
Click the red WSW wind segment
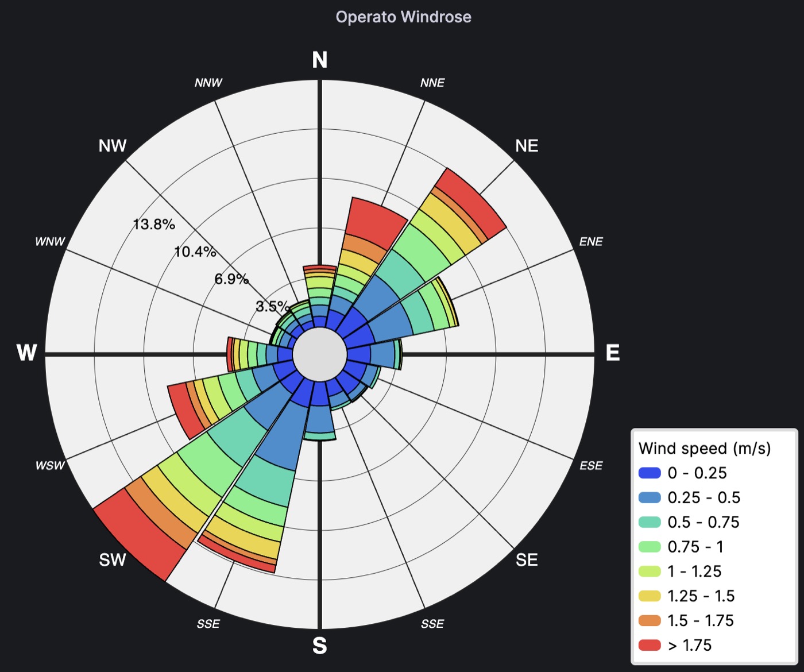(x=185, y=409)
